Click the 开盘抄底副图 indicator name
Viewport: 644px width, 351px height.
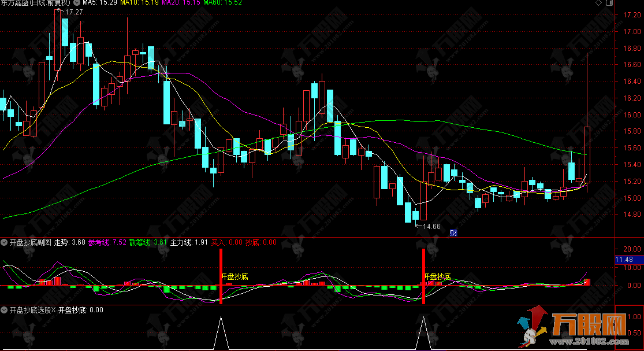31,242
